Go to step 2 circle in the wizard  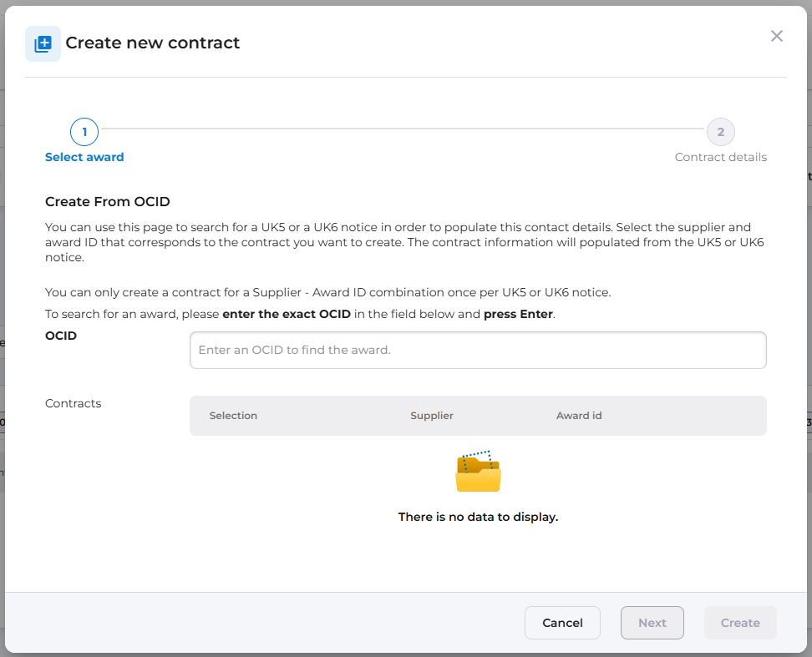coord(720,132)
